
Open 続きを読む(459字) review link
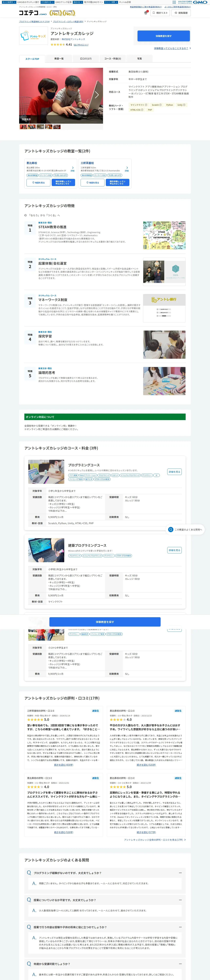pos(64,765)
